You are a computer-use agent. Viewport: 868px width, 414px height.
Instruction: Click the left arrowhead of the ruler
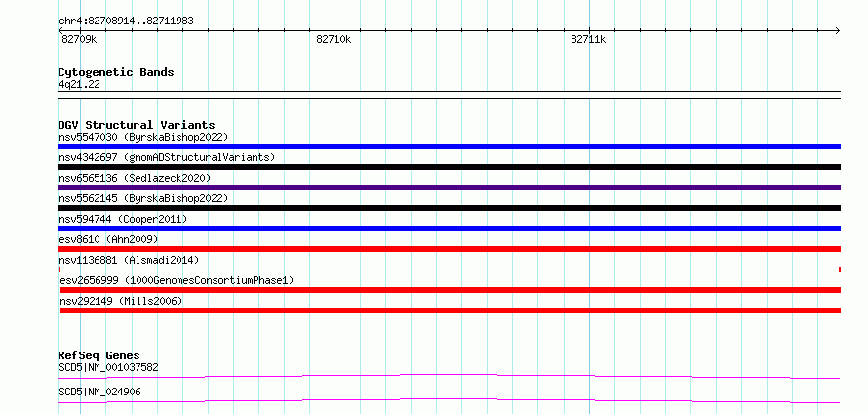coord(60,31)
